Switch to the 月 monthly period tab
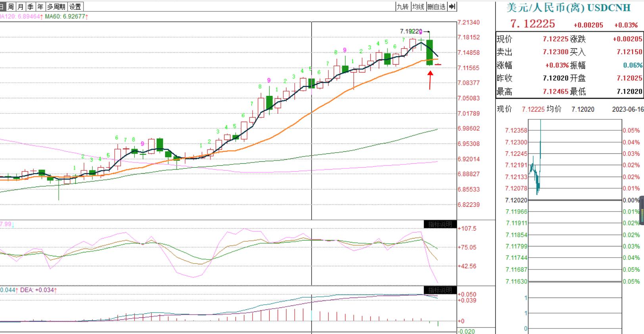Image resolution: width=644 pixels, height=334 pixels. (21, 6)
